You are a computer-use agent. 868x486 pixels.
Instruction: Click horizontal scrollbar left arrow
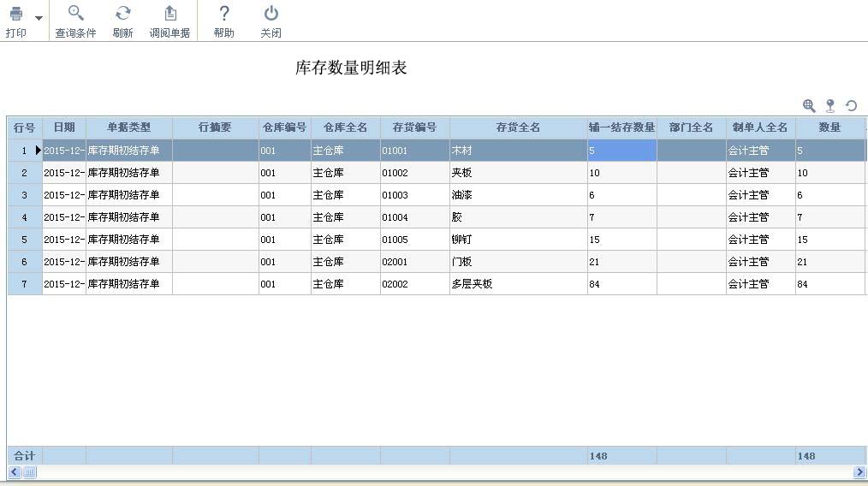coord(14,472)
